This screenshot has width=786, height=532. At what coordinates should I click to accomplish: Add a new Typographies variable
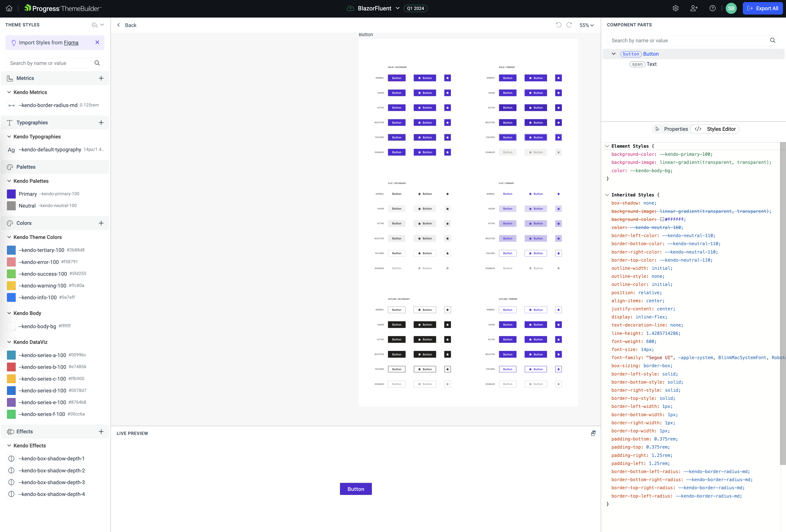click(x=101, y=123)
